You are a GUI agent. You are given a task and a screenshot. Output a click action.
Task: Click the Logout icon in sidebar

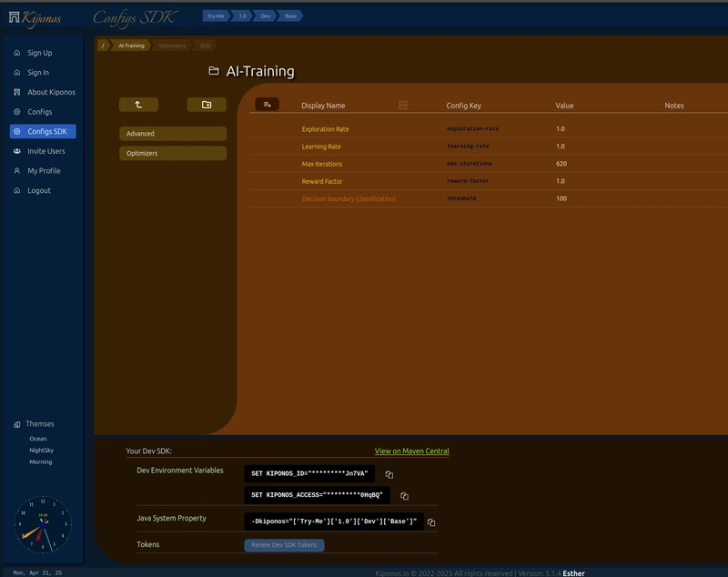pyautogui.click(x=17, y=190)
